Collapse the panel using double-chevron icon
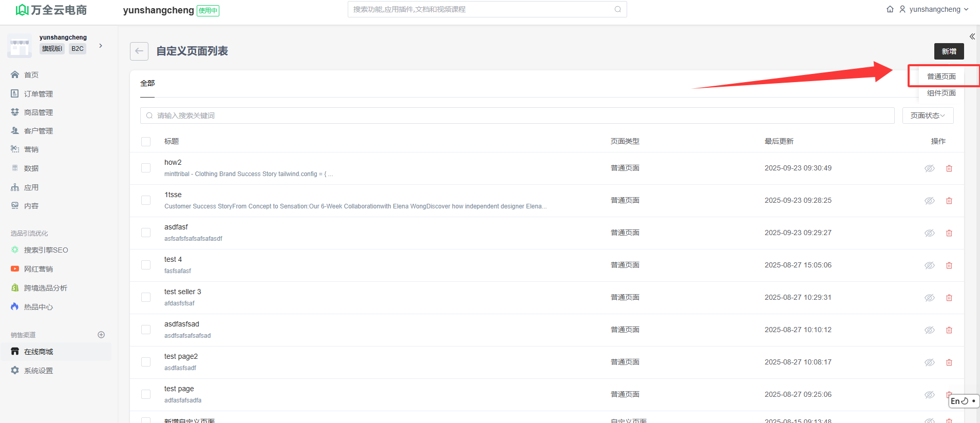 972,36
